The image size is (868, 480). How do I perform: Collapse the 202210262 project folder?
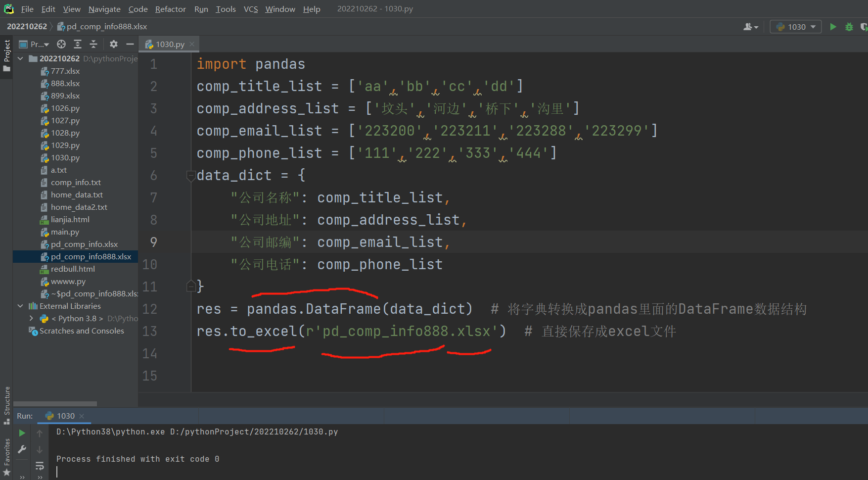(x=21, y=58)
